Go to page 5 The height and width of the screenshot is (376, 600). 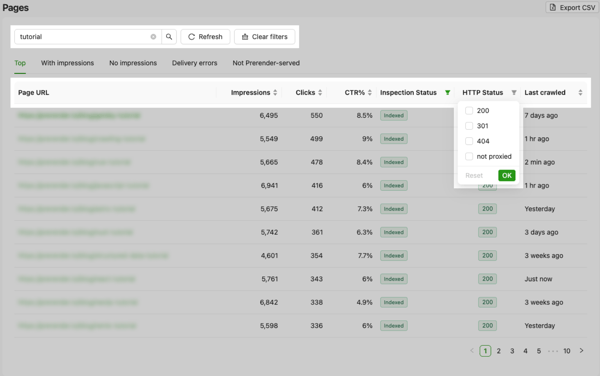click(539, 351)
